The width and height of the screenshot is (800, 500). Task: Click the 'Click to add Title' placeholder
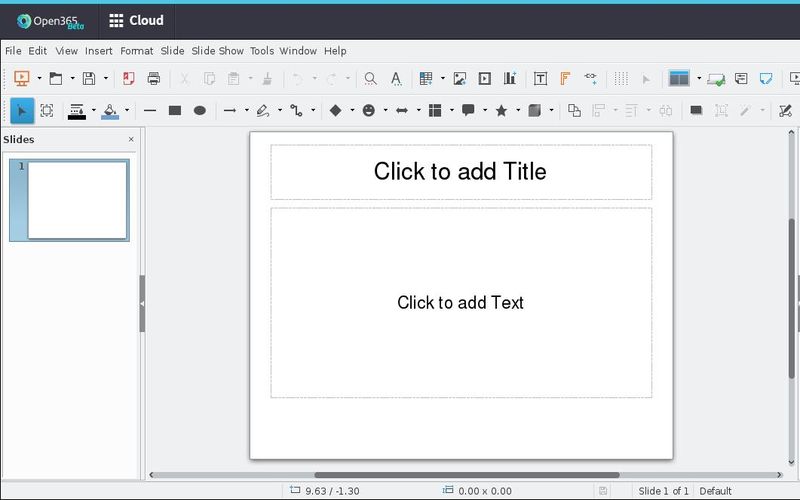click(x=460, y=172)
